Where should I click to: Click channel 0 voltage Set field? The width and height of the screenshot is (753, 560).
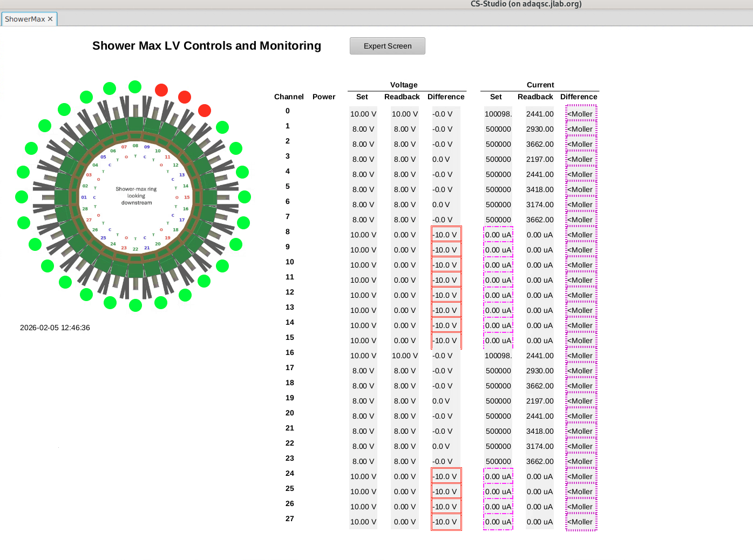click(363, 114)
